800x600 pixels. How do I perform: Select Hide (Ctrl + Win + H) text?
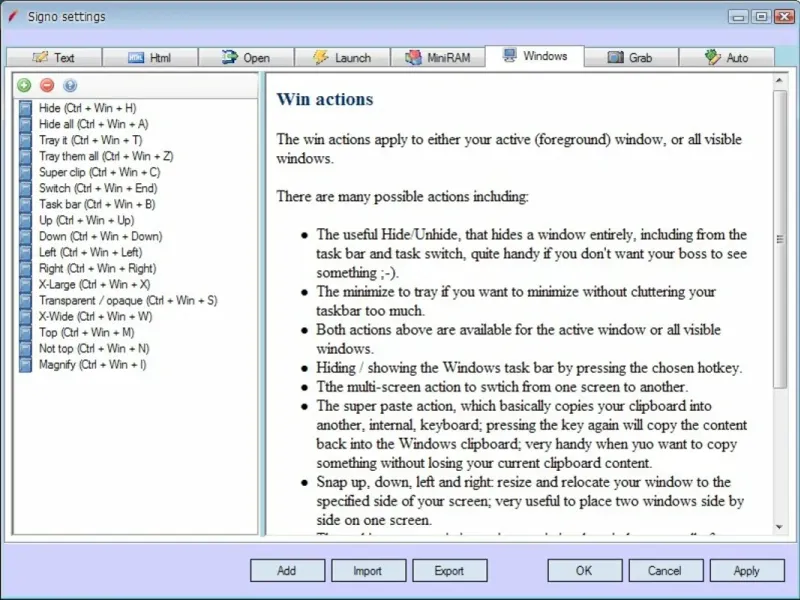88,108
